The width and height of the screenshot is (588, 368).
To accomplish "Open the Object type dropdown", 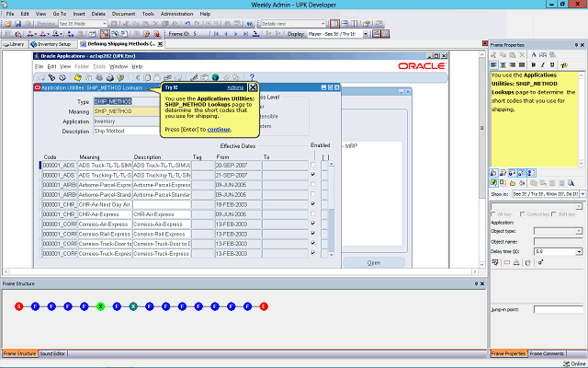I will pos(580,231).
